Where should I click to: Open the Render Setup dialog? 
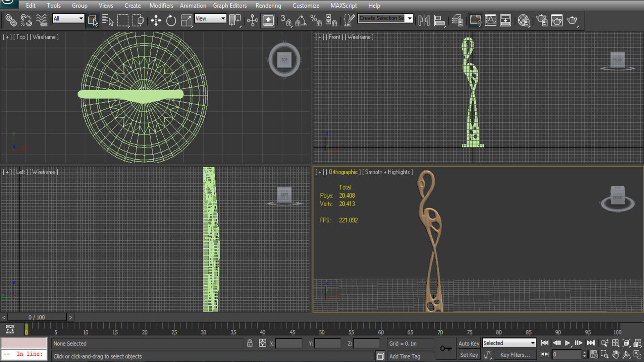[x=542, y=20]
